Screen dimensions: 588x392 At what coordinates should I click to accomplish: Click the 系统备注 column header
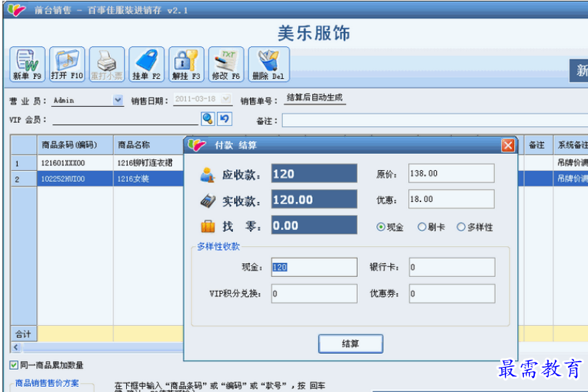(571, 145)
